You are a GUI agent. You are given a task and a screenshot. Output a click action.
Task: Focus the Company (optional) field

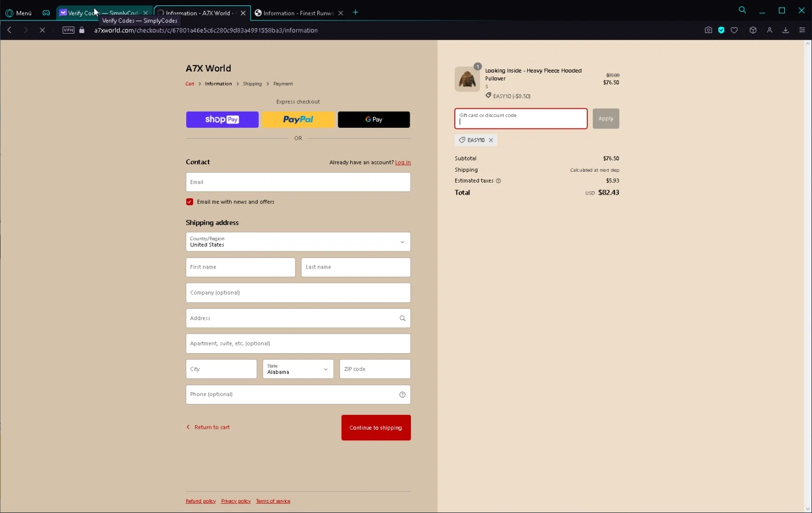(x=298, y=293)
